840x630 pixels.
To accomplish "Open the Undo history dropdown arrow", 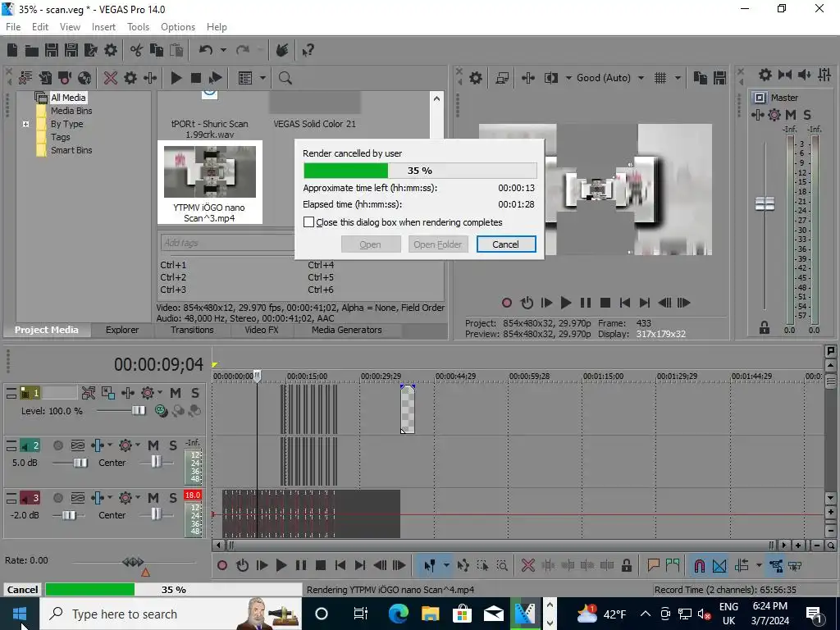I will (x=223, y=50).
